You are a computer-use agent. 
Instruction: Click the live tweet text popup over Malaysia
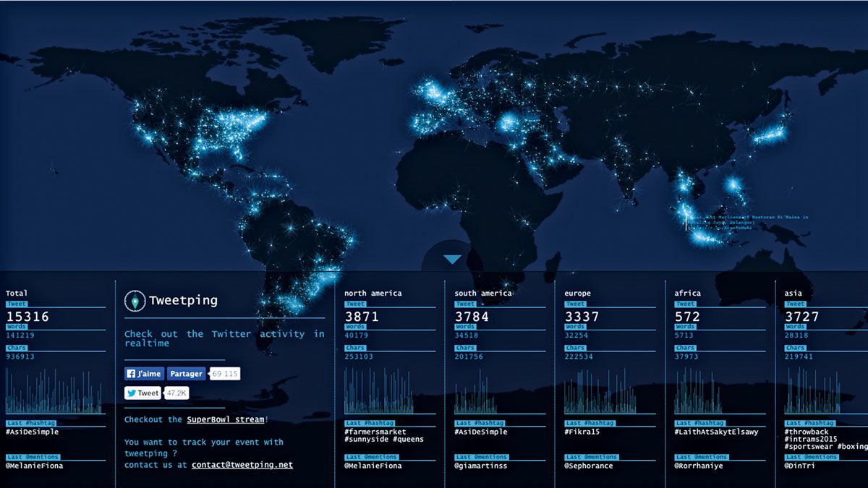click(747, 223)
